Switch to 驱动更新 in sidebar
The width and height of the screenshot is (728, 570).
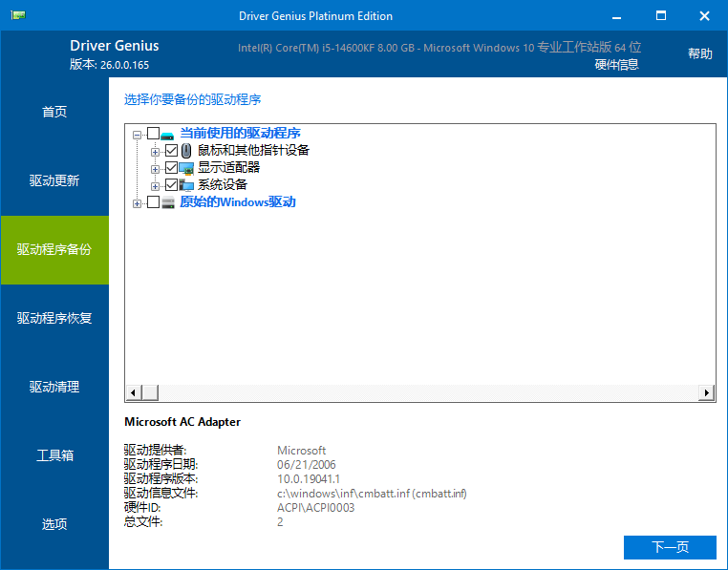[x=54, y=180]
